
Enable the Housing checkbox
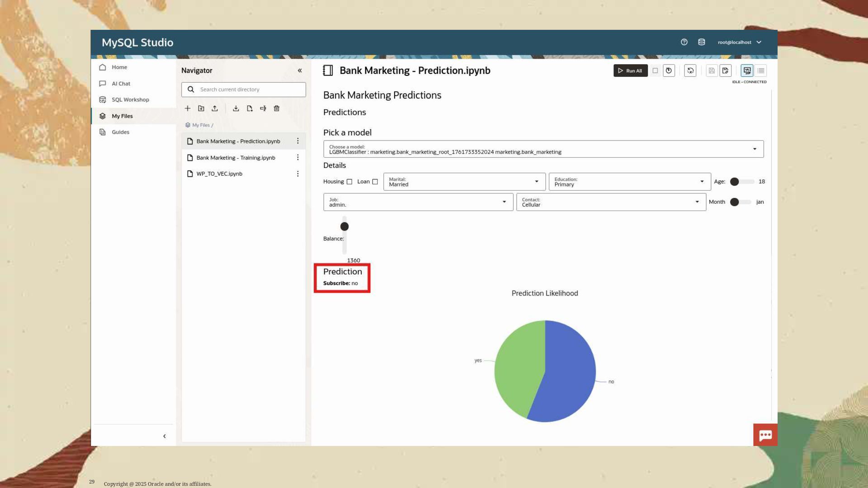click(349, 182)
